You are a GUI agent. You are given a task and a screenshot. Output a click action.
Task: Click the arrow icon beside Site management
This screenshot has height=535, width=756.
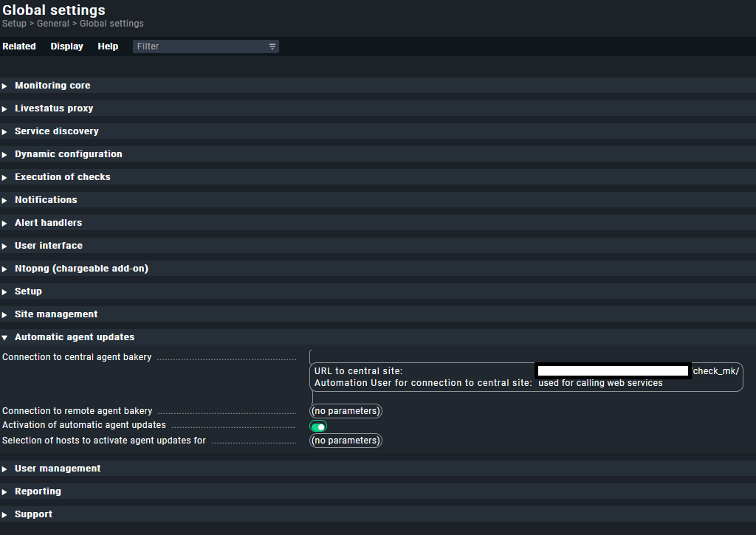(5, 314)
